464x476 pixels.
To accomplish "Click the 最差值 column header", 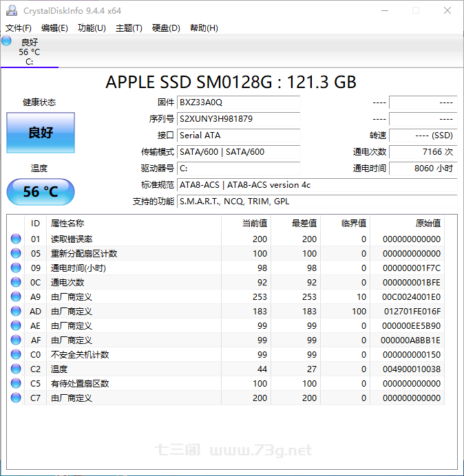I will coord(295,224).
